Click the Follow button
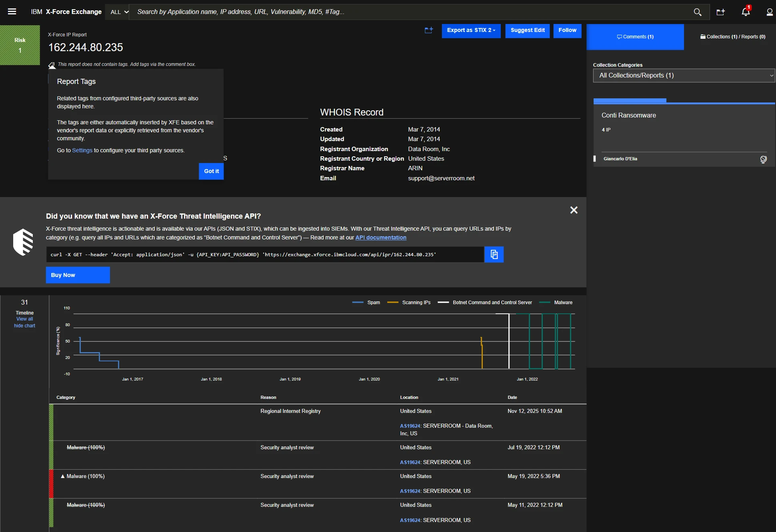Viewport: 776px width, 532px height. [x=567, y=30]
